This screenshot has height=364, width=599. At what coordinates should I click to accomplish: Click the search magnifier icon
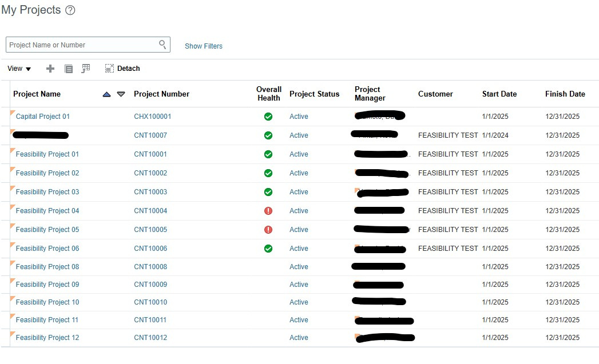click(162, 45)
